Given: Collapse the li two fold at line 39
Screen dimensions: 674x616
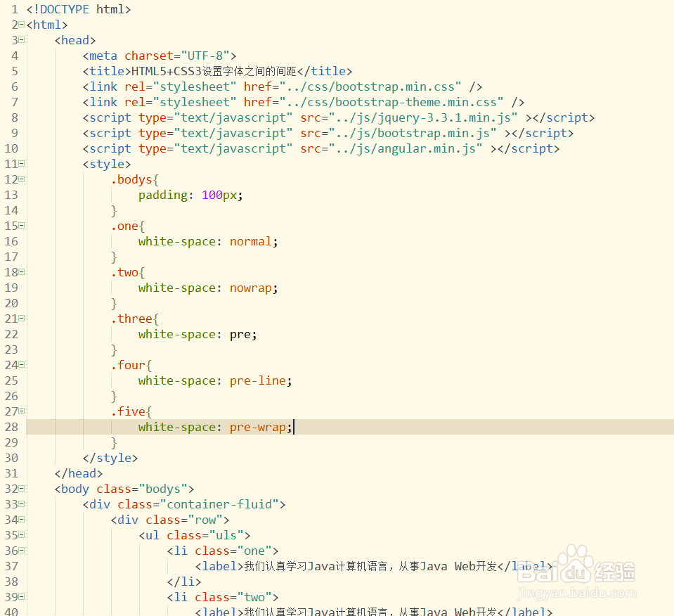Looking at the screenshot, I should (x=22, y=597).
